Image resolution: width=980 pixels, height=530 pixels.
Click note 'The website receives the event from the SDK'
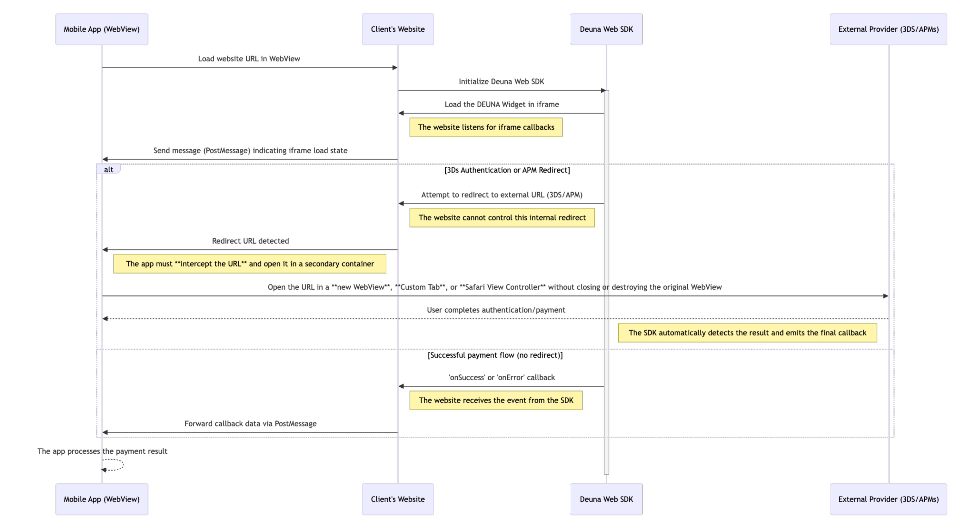496,400
